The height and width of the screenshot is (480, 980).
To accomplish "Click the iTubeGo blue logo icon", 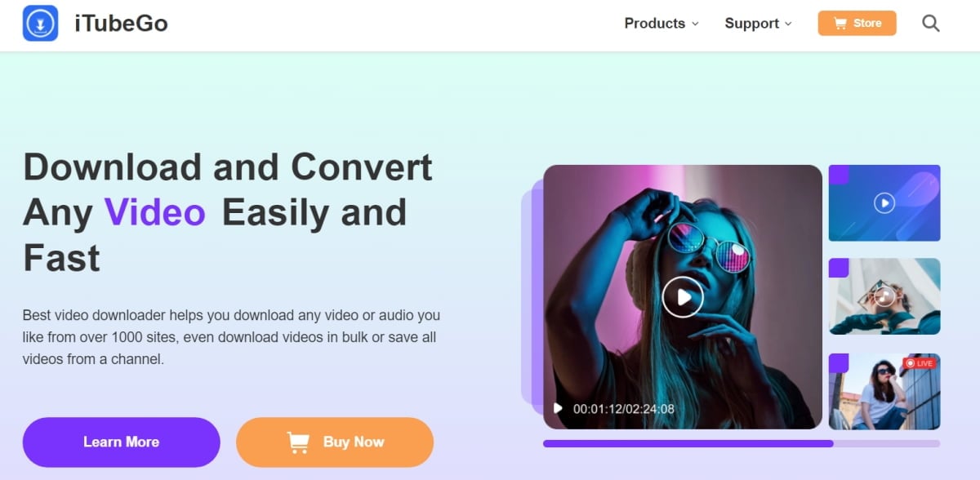I will tap(40, 23).
